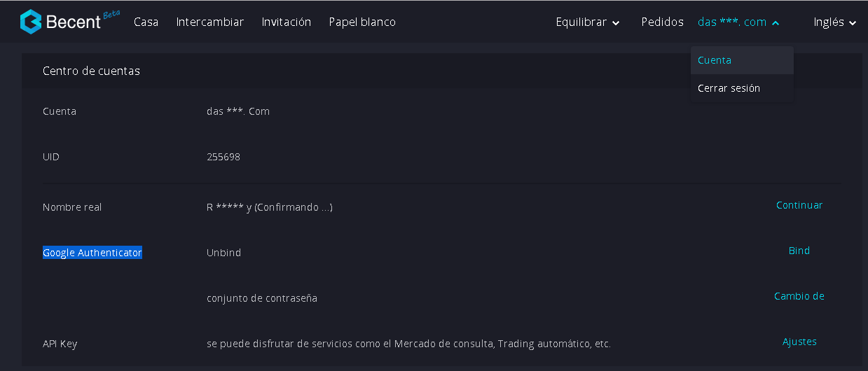The image size is (868, 371).
Task: Select Cuenta in the account menu
Action: (x=742, y=60)
